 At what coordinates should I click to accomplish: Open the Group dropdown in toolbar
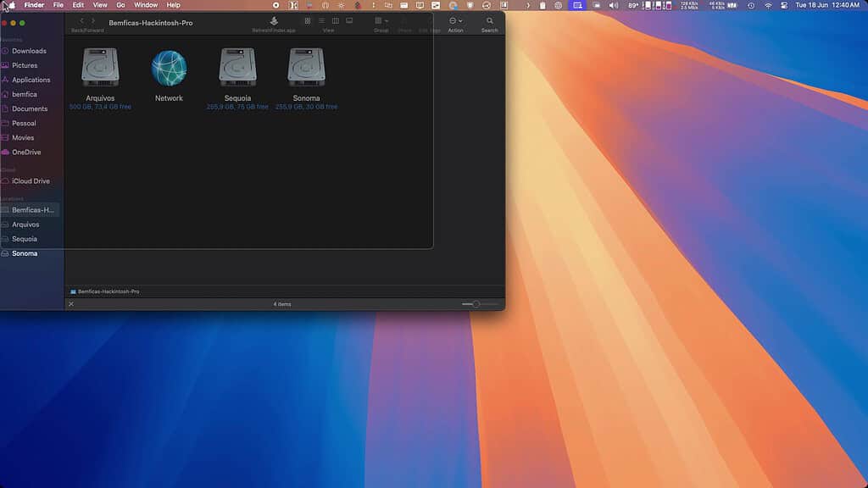(381, 20)
